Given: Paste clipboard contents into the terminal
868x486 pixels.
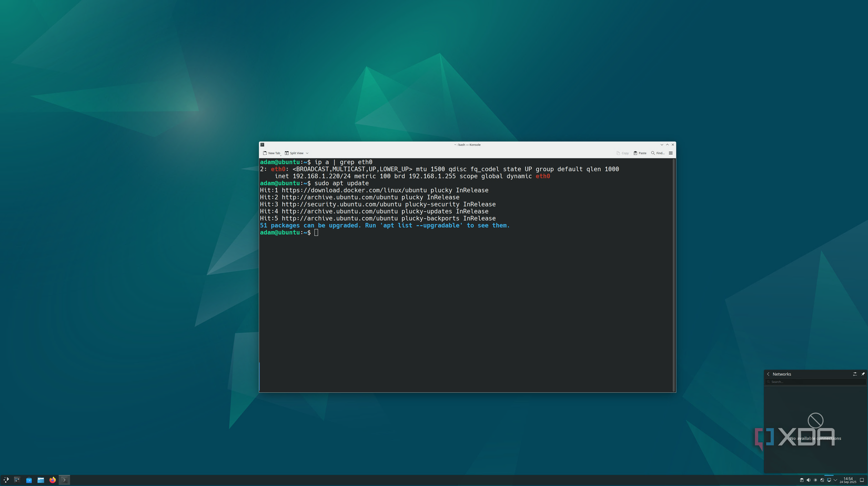Looking at the screenshot, I should [x=640, y=153].
